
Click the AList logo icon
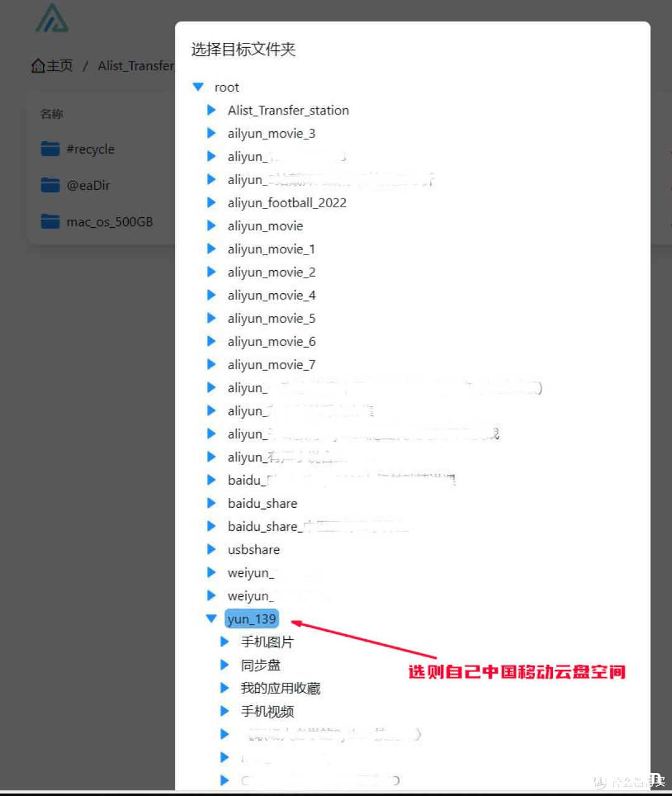pyautogui.click(x=52, y=18)
